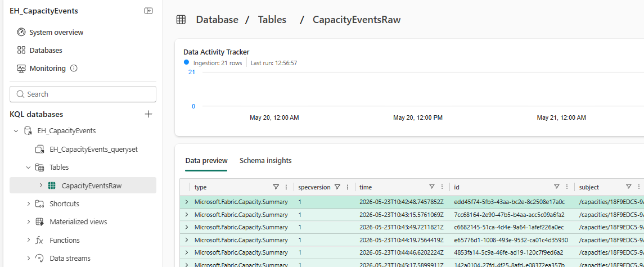Collapse the EH_CapacityEvents side pane icon
Screen dimensions: 644x267
(148, 11)
